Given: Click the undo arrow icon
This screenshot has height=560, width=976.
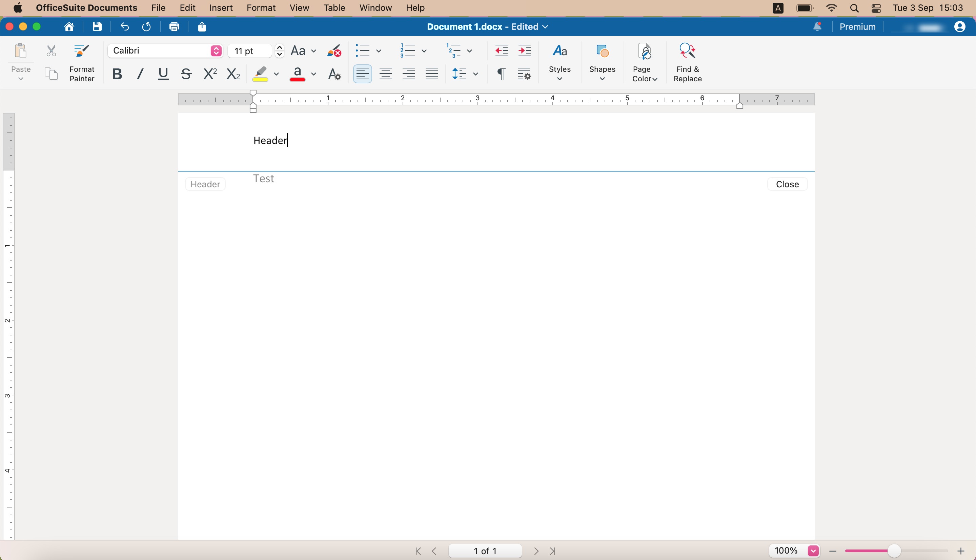Looking at the screenshot, I should click(124, 26).
